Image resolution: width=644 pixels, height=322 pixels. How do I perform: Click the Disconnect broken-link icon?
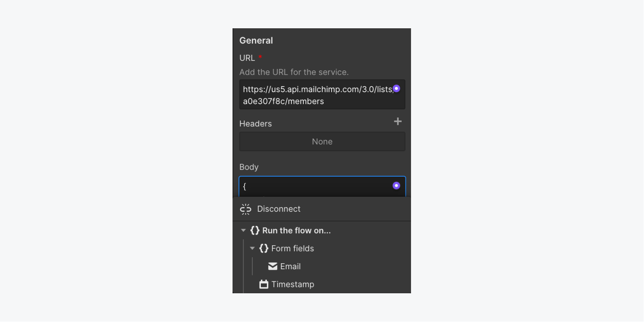245,209
